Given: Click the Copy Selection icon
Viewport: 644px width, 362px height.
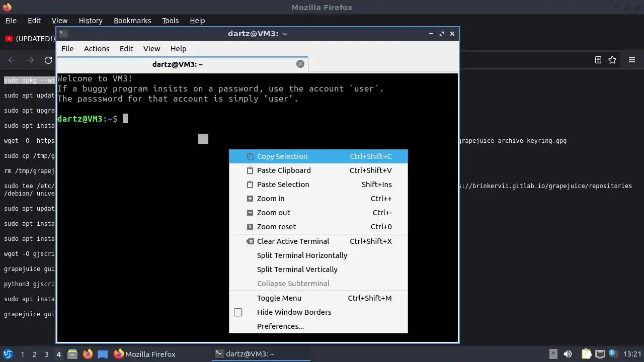Looking at the screenshot, I should click(250, 156).
